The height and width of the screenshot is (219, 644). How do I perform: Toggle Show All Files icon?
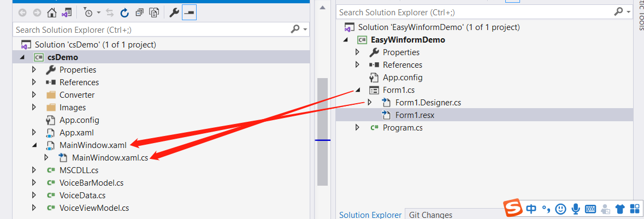click(x=154, y=13)
